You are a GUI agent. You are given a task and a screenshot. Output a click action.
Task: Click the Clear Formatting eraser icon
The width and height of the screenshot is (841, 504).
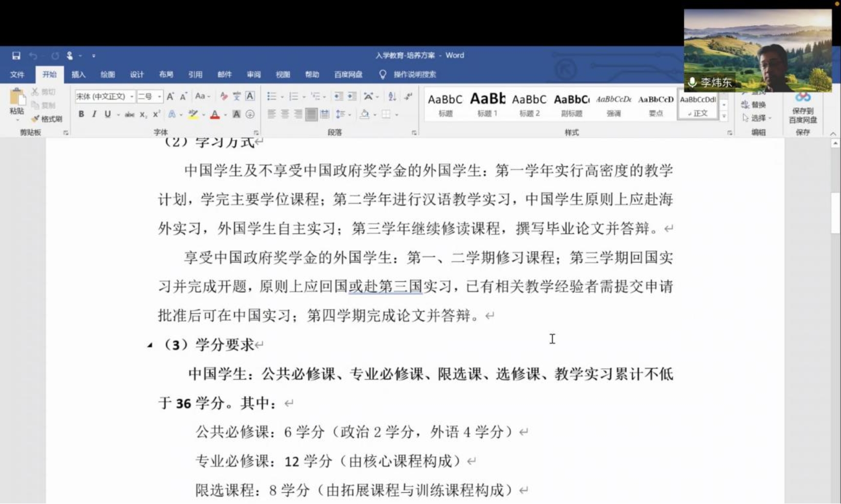tap(223, 97)
